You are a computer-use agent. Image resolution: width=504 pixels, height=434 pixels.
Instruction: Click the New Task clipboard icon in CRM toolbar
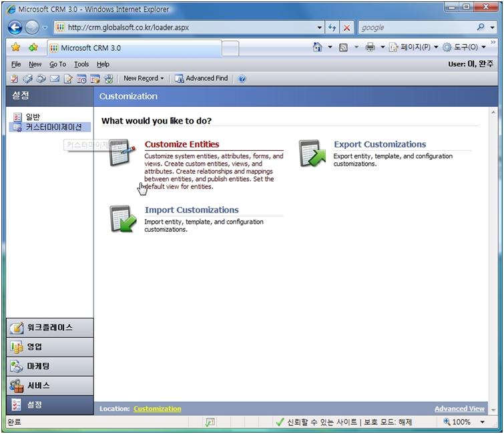pos(14,78)
